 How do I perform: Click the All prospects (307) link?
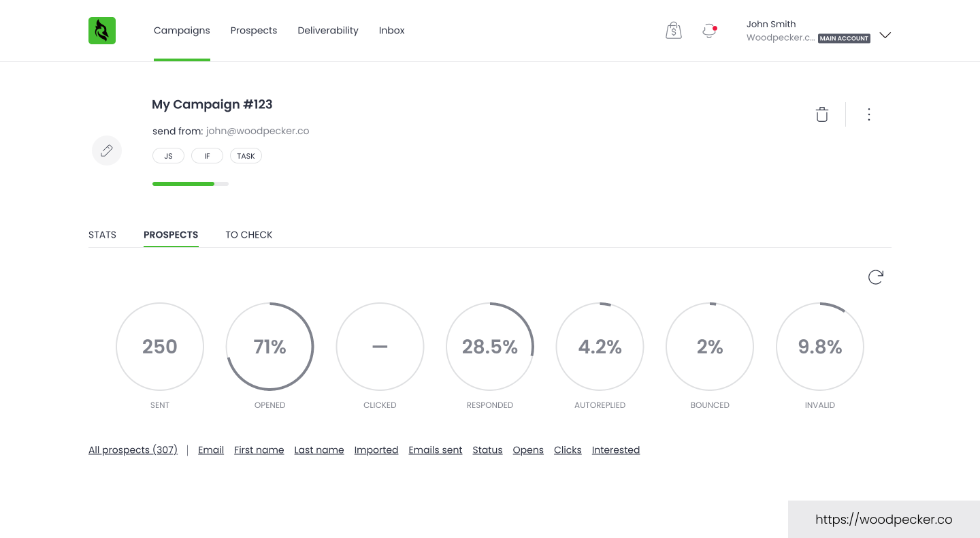(x=133, y=450)
